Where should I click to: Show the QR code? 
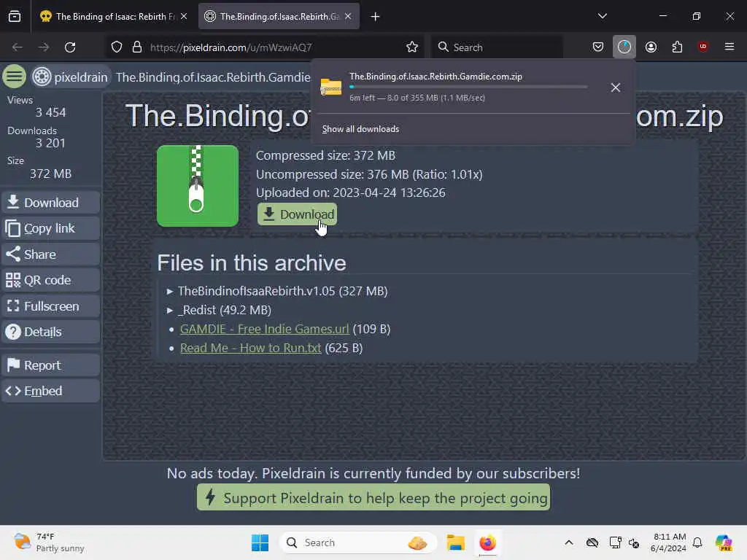pos(50,280)
